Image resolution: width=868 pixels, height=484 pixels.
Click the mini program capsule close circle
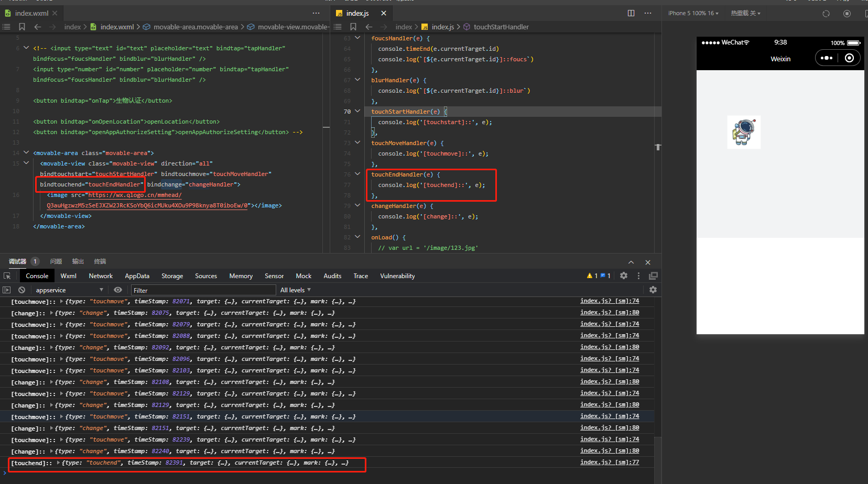click(850, 58)
